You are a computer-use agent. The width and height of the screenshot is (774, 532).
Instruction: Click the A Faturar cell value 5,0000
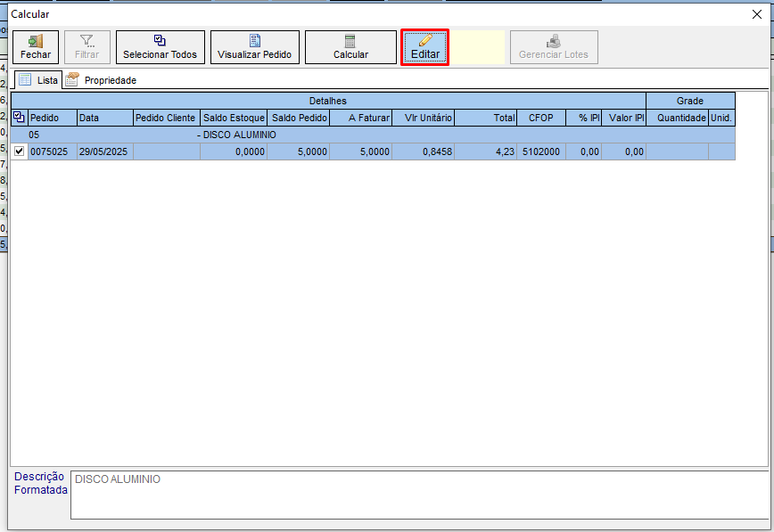(361, 152)
